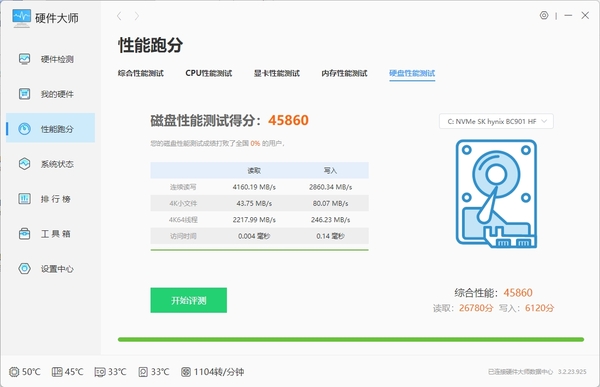Click the 访问时间 row label
This screenshot has width=600, height=387.
coord(183,236)
